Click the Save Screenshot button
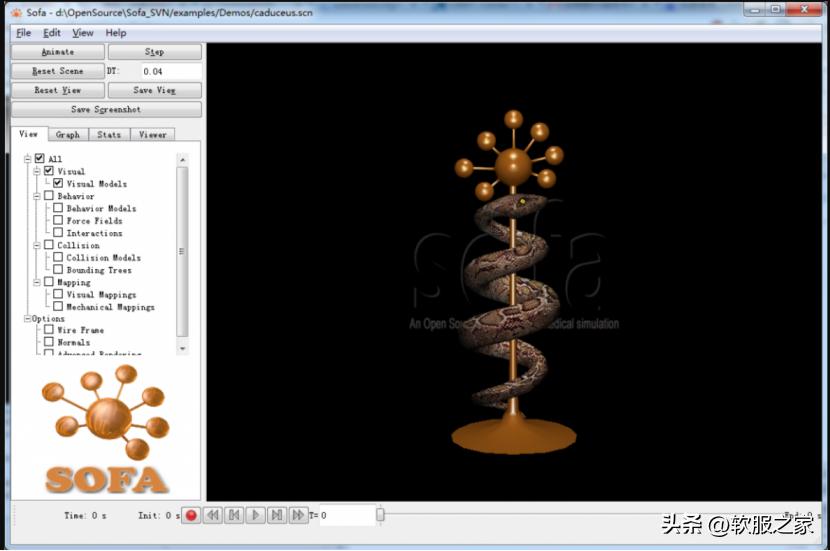This screenshot has width=830, height=551. click(106, 110)
